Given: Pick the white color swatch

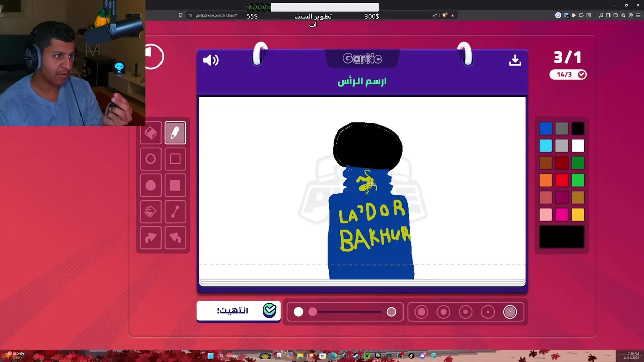Looking at the screenshot, I should click(578, 146).
